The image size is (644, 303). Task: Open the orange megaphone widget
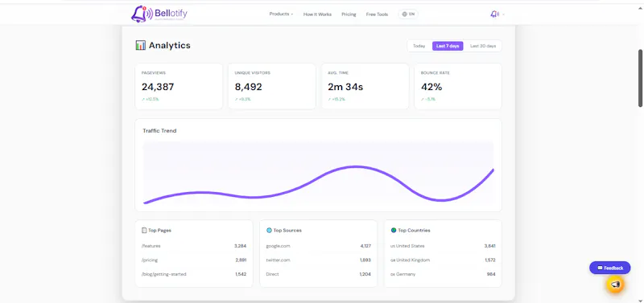(x=615, y=285)
